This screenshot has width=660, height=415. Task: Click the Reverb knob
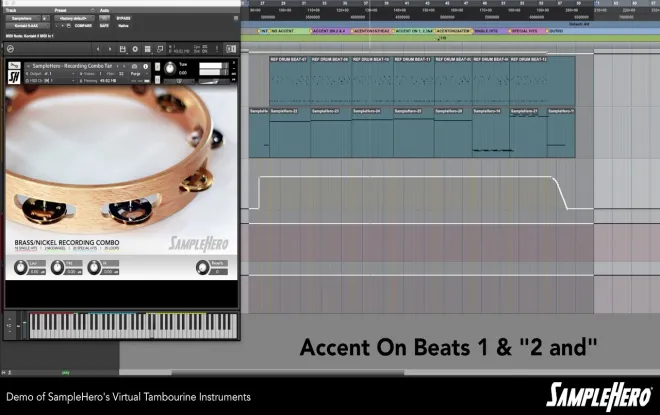(202, 268)
